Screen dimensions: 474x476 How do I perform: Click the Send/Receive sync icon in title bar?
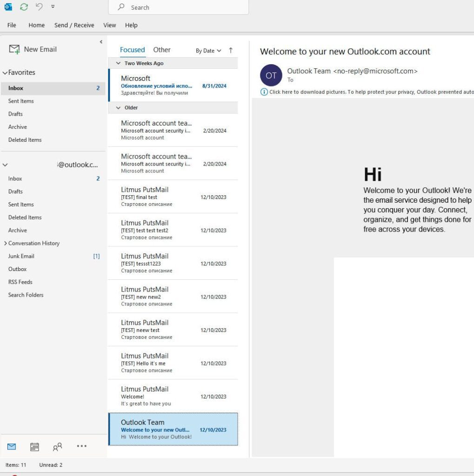coord(24,7)
